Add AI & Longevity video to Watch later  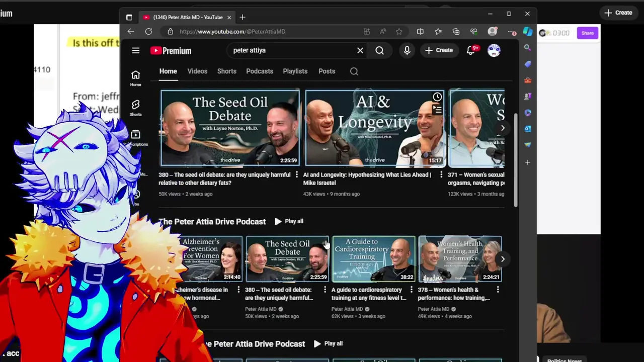[x=437, y=97]
